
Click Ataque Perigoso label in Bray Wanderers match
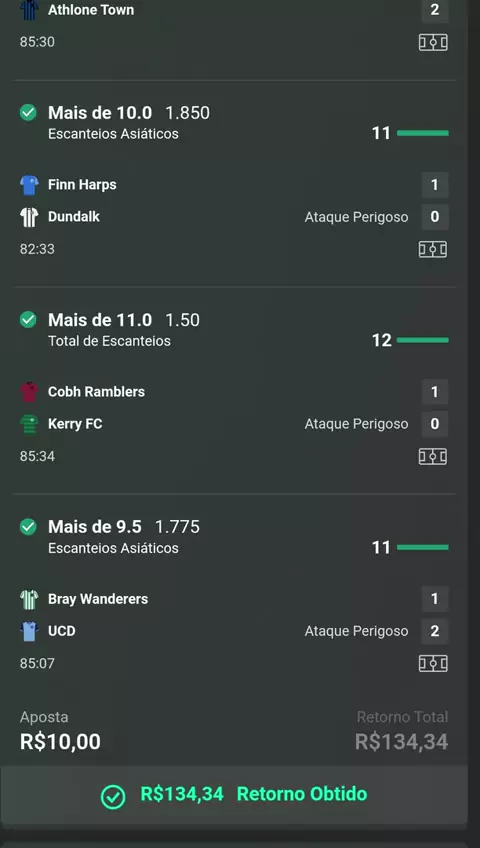[356, 631]
